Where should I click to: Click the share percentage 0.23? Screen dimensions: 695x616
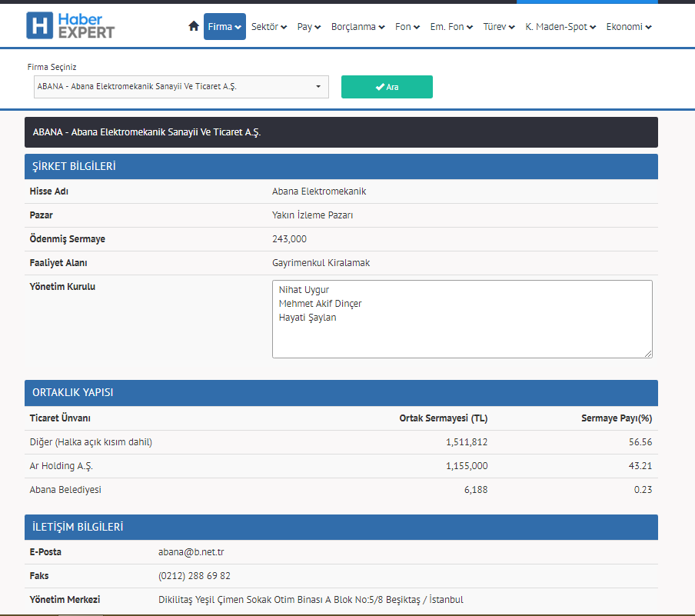click(643, 490)
